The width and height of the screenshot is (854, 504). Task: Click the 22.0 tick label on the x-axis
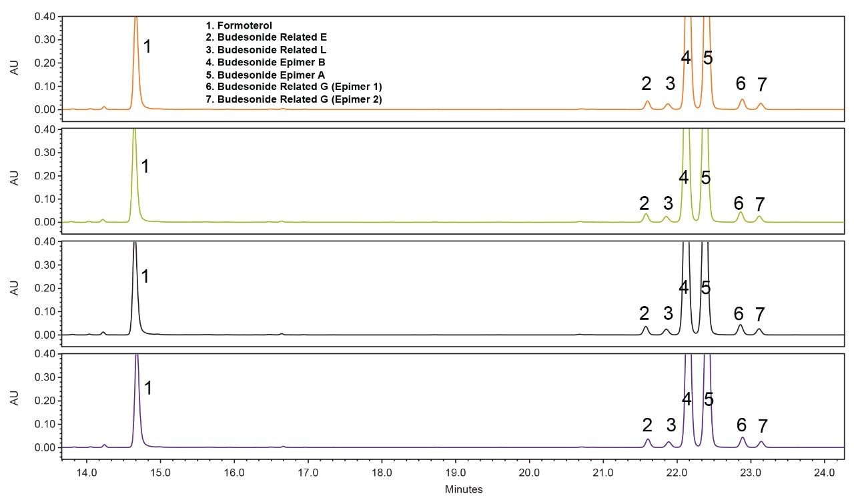(677, 472)
